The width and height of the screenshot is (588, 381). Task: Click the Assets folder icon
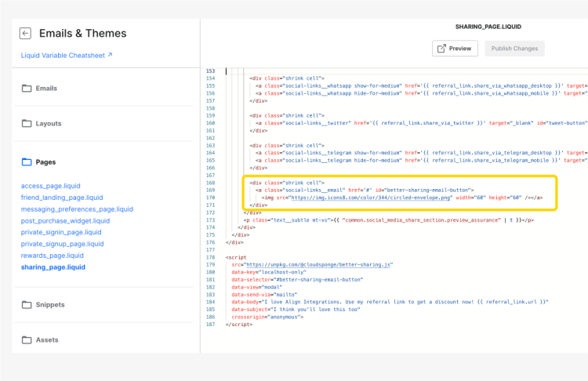pyautogui.click(x=27, y=339)
